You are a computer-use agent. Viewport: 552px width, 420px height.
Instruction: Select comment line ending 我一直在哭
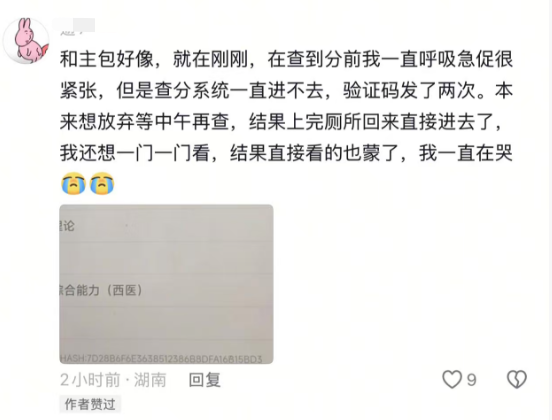point(286,153)
